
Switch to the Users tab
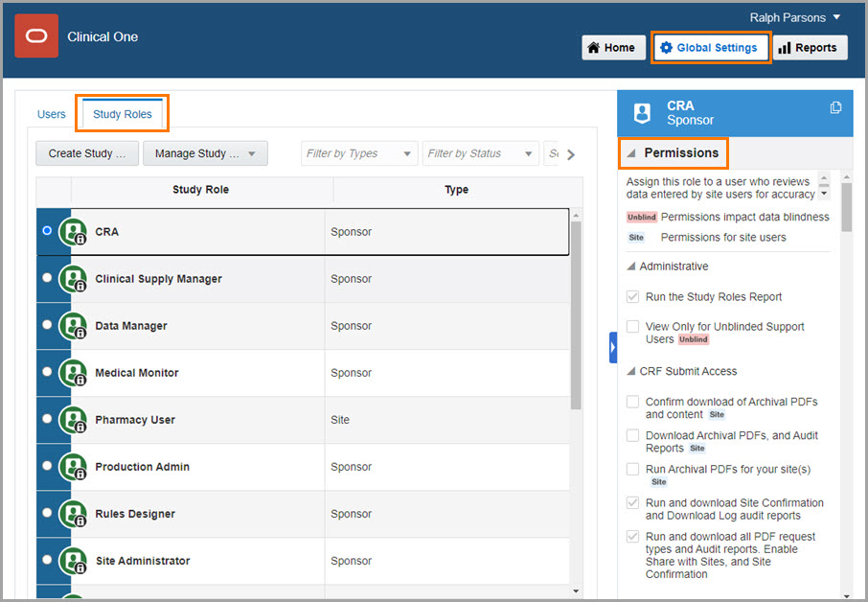(x=52, y=114)
